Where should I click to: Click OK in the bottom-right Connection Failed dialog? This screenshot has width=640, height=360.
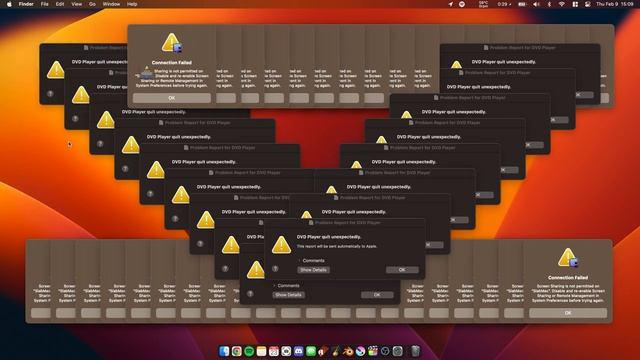click(568, 313)
